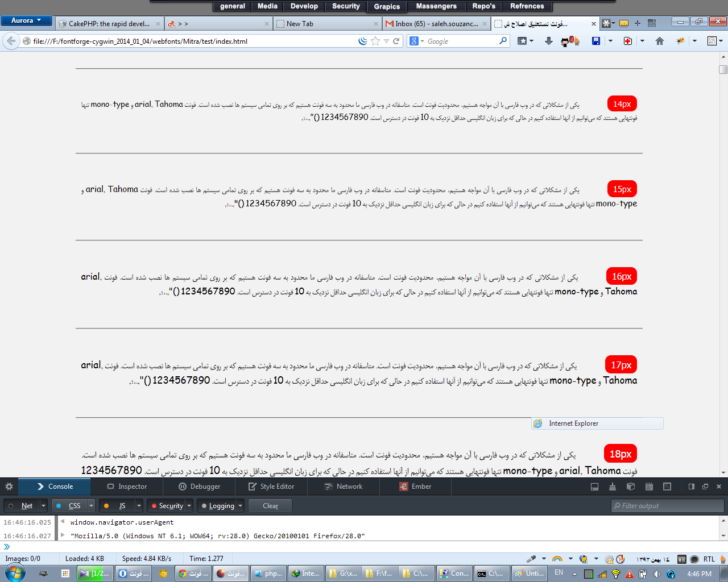Clear the console output
The width and height of the screenshot is (728, 582).
pyautogui.click(x=271, y=506)
